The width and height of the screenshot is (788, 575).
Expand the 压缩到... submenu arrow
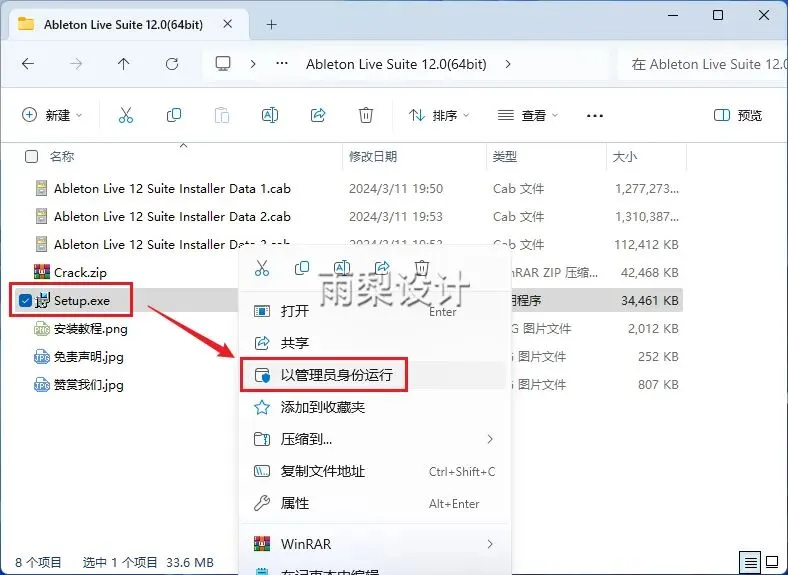coord(490,439)
